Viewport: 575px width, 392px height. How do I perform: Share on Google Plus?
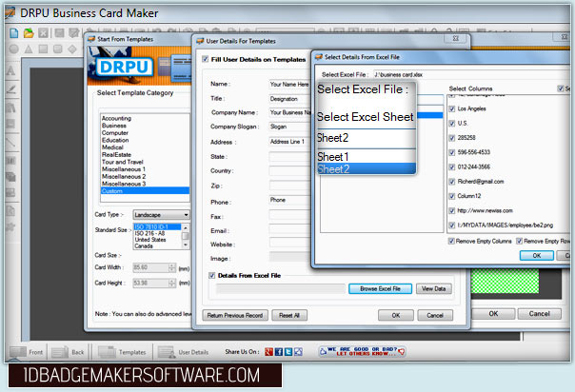[x=268, y=352]
